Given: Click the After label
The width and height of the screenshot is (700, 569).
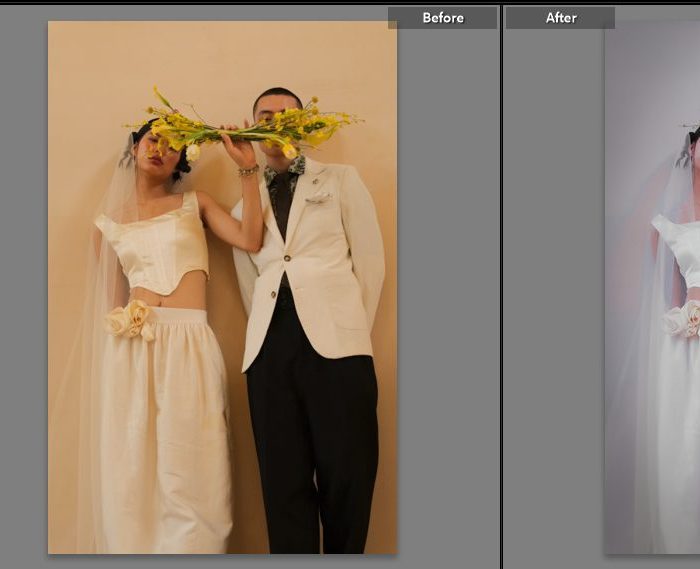Looking at the screenshot, I should coord(560,18).
